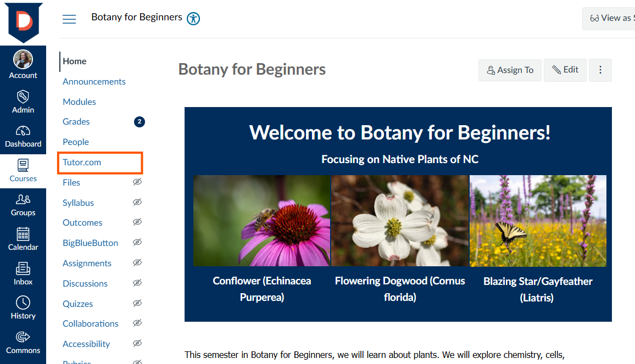The image size is (635, 364).
Task: Click the accessibility icon beside the course title
Action: coord(193,18)
